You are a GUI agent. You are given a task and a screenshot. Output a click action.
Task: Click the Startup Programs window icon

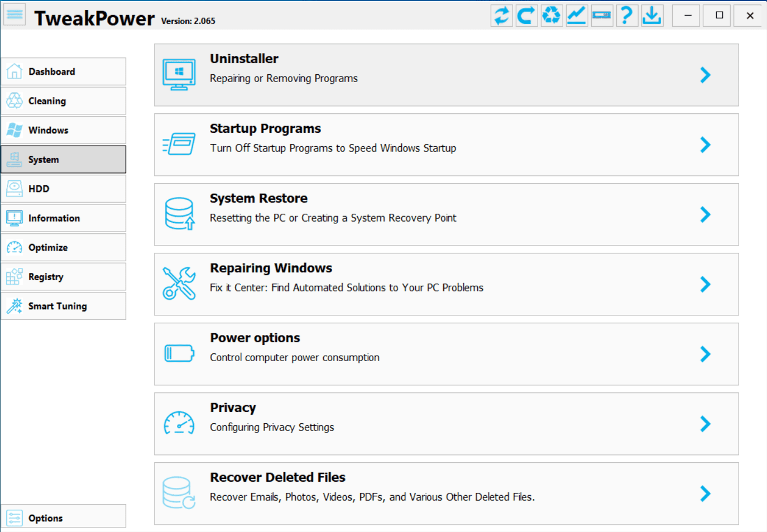tap(179, 145)
